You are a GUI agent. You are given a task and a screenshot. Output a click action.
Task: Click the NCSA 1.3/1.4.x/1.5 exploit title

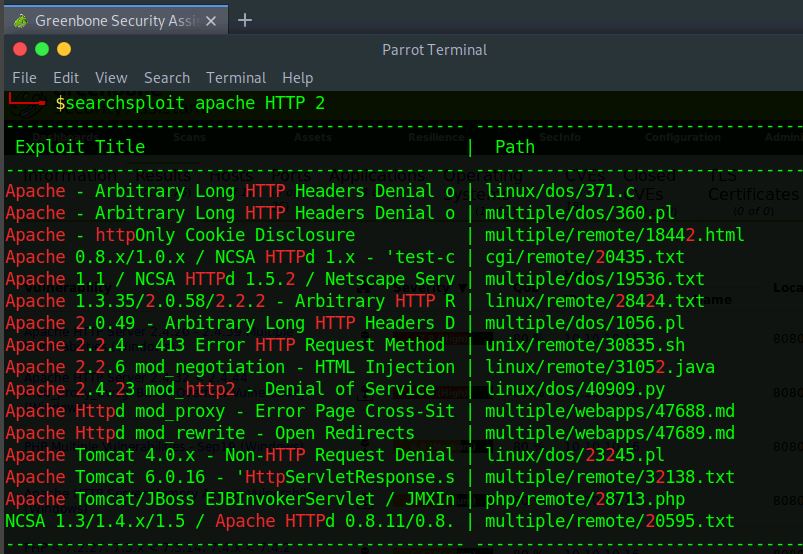point(230,521)
